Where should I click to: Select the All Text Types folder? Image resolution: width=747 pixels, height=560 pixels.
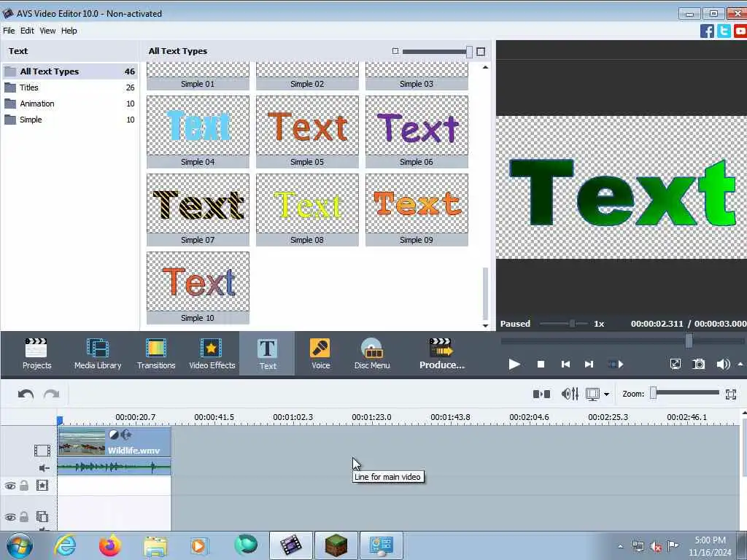69,71
